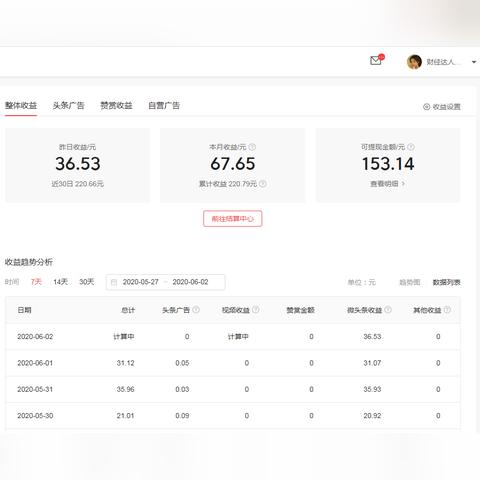
Task: Click info icon next to 累计收益 220.79元
Action: 263,184
